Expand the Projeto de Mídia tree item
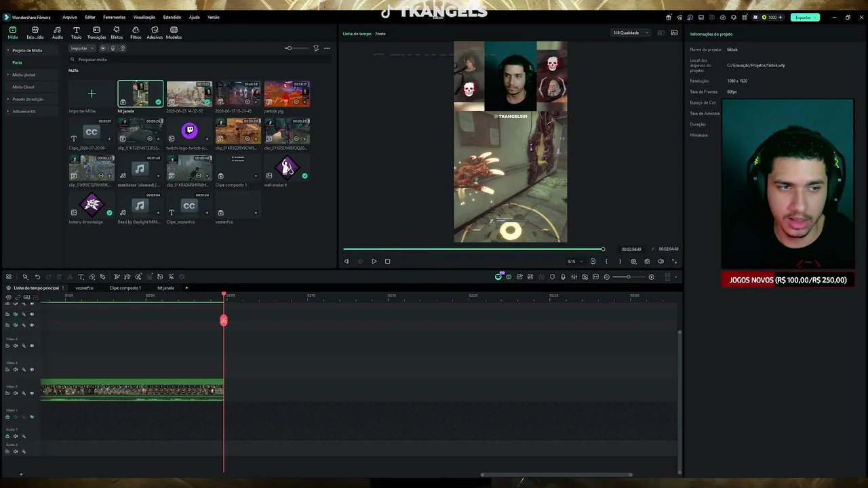 pos(8,50)
